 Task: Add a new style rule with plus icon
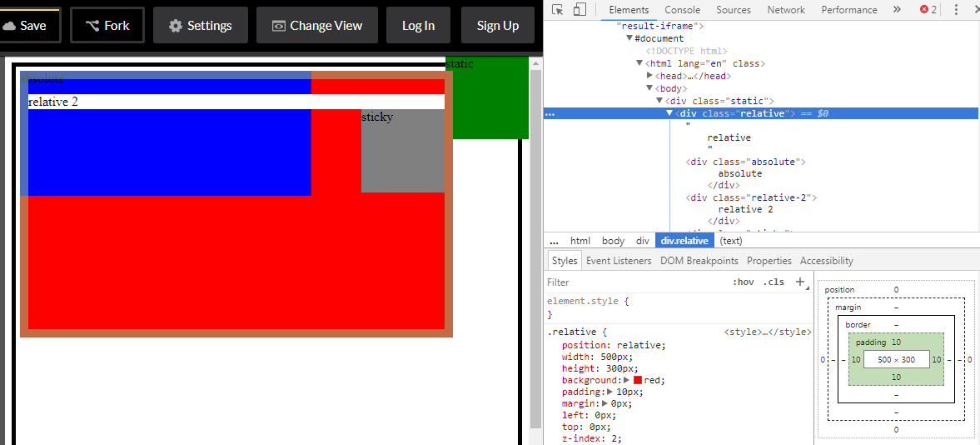(800, 282)
